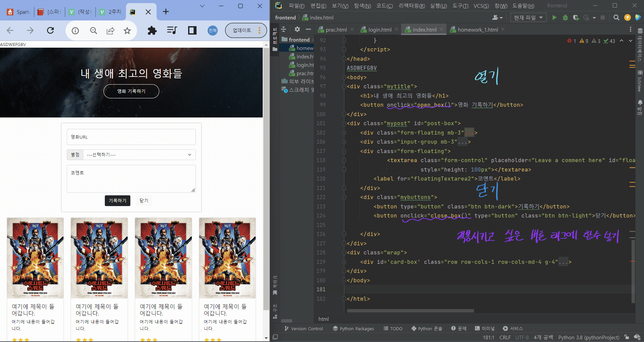Image resolution: width=644 pixels, height=342 pixels.
Task: Open the 리팩터링(R) menu
Action: (x=412, y=6)
